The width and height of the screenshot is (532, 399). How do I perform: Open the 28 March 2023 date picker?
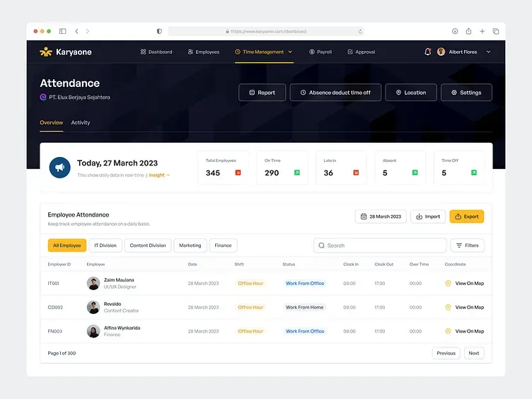381,216
